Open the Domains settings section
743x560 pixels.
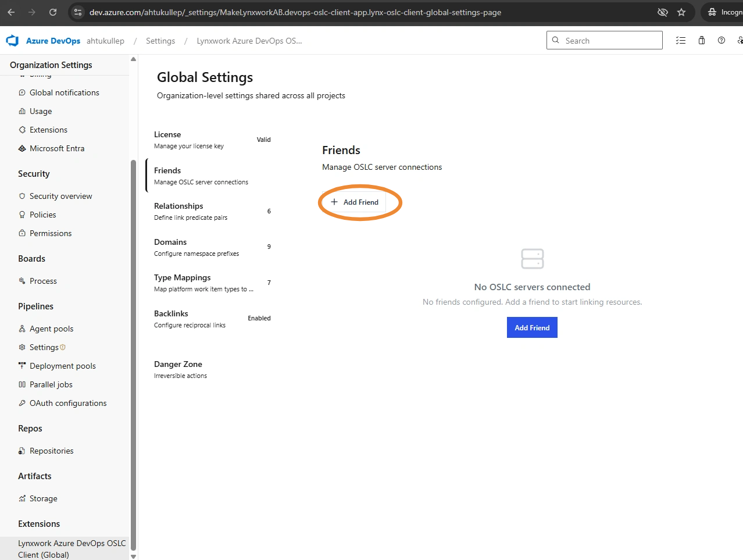(212, 247)
